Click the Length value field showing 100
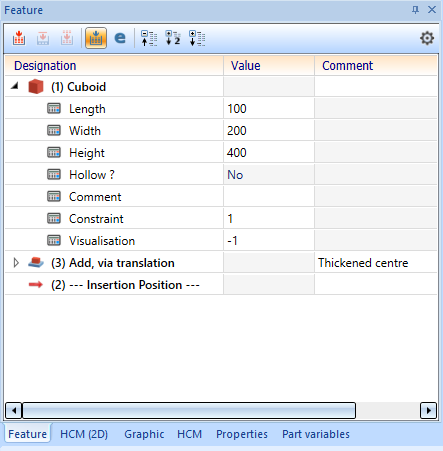The height and width of the screenshot is (451, 443). click(269, 109)
